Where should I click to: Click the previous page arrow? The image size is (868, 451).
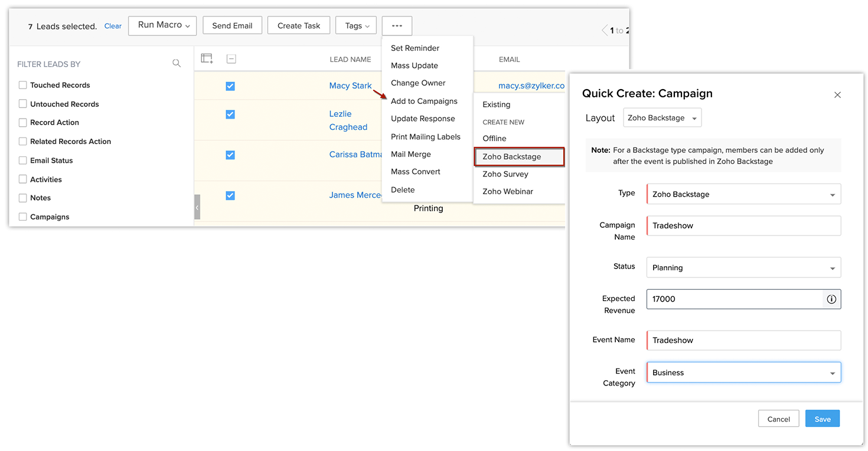pos(604,31)
